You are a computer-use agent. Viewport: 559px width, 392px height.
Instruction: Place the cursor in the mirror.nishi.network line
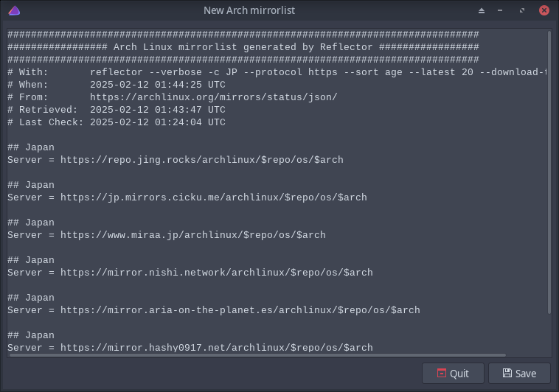190,273
